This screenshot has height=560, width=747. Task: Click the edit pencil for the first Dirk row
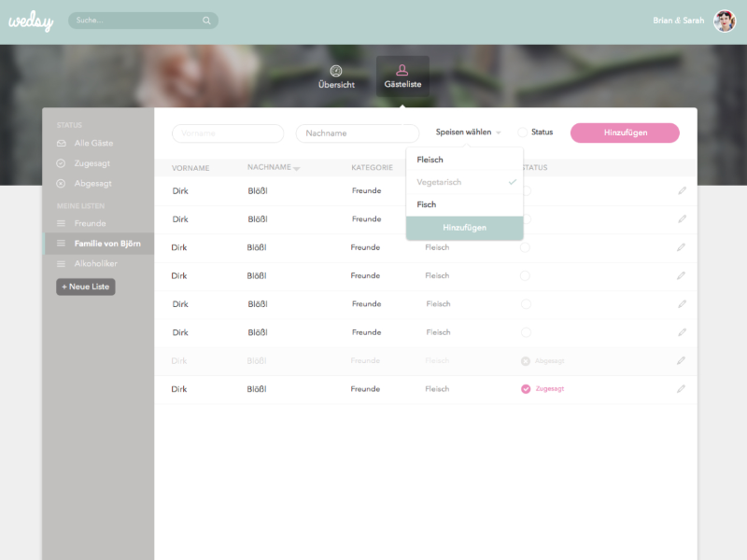tap(681, 190)
